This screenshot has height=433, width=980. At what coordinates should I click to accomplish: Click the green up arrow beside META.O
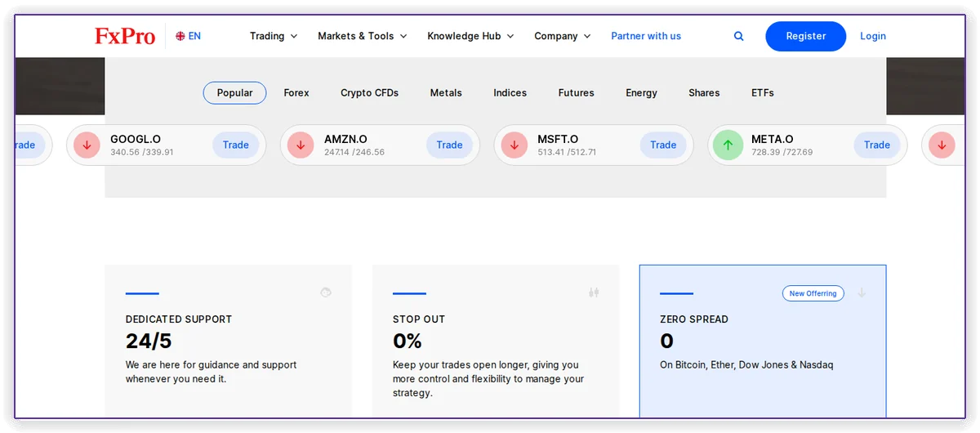pos(728,145)
